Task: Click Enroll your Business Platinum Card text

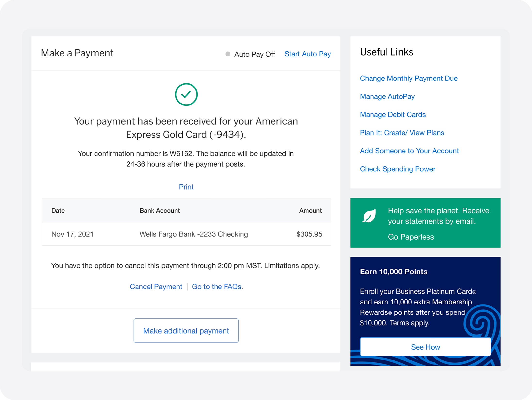Action: coord(418,307)
